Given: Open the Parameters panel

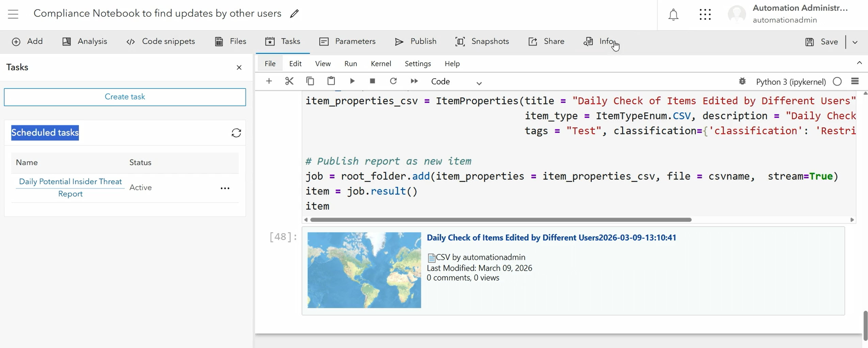Looking at the screenshot, I should (x=348, y=42).
